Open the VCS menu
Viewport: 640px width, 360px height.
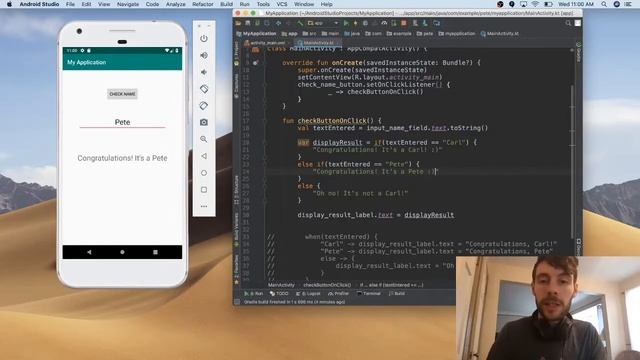point(282,4)
